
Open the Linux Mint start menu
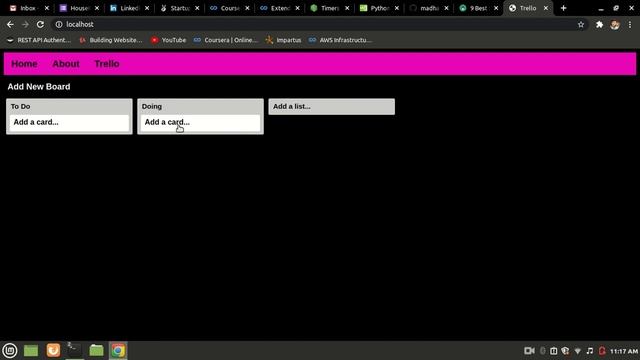point(10,350)
